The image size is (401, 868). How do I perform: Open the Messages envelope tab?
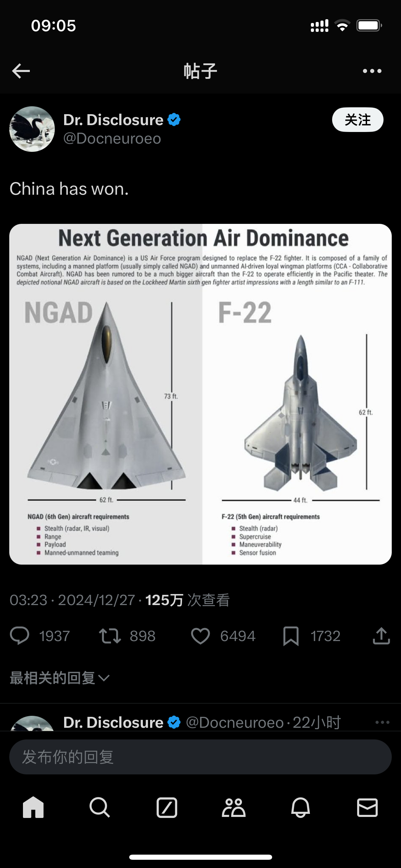click(x=367, y=808)
